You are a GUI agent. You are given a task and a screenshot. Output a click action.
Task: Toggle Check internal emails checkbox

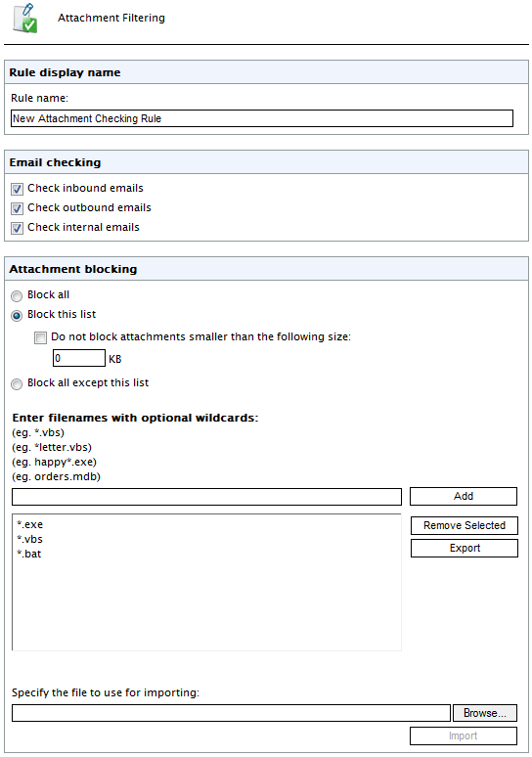(17, 228)
